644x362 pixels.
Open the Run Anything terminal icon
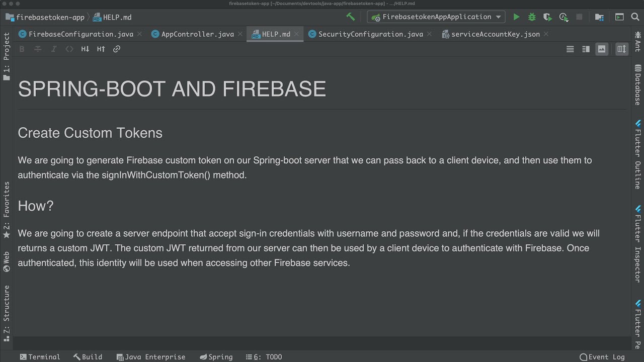619,17
